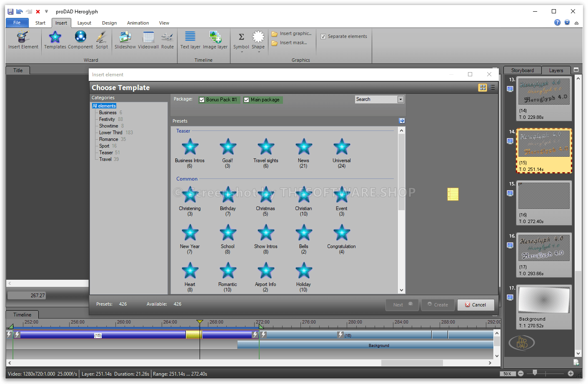Expand the Symbol dropdown
This screenshot has width=588, height=384.
pyautogui.click(x=241, y=52)
